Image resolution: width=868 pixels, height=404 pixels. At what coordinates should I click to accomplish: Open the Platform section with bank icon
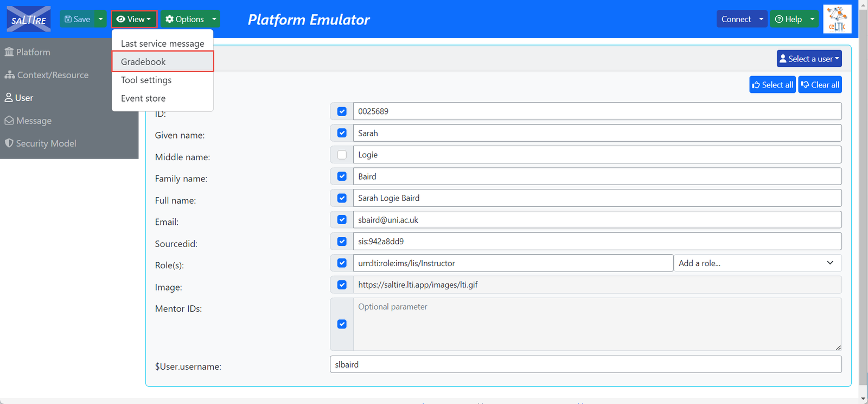tap(28, 52)
